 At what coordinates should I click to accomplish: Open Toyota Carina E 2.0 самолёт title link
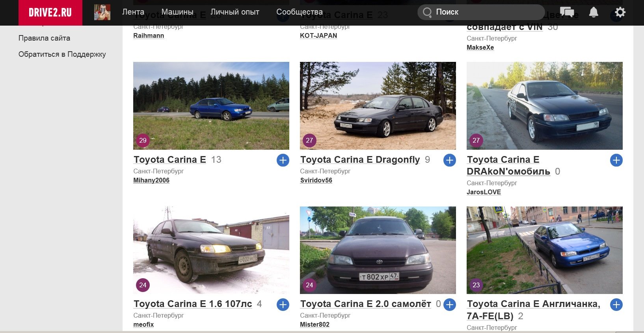(x=366, y=304)
